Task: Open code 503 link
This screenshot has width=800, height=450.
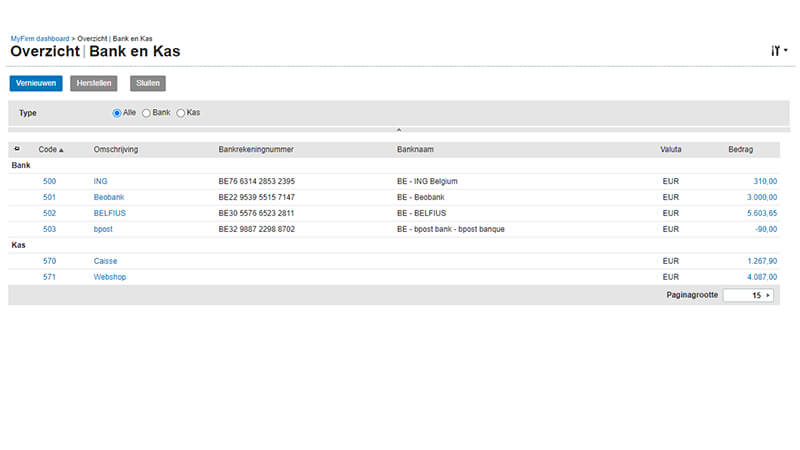Action: pyautogui.click(x=49, y=229)
